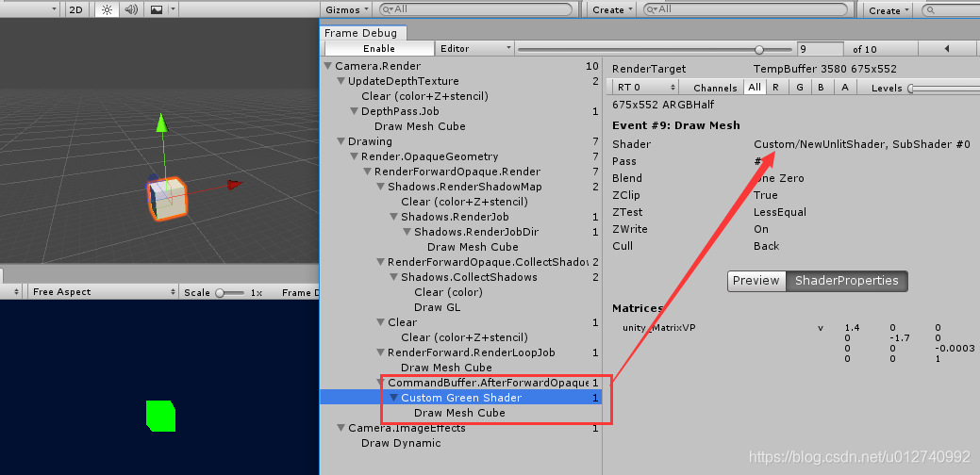Show only G channel
The height and width of the screenshot is (475, 980).
(x=800, y=88)
